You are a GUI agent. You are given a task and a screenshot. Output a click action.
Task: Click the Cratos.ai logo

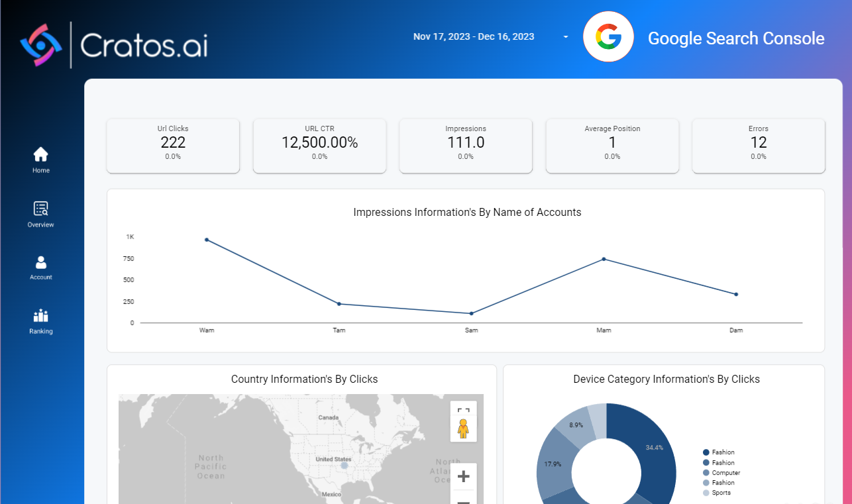tap(114, 45)
